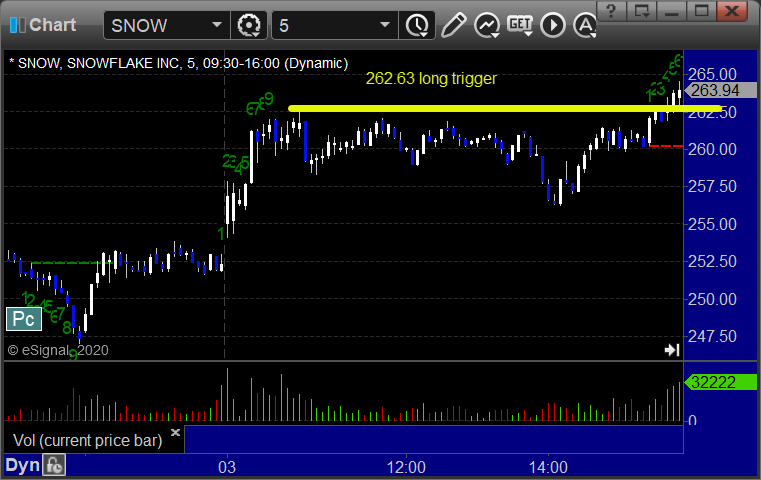761x480 pixels.
Task: Click the 257.50 price axis label
Action: pos(712,186)
